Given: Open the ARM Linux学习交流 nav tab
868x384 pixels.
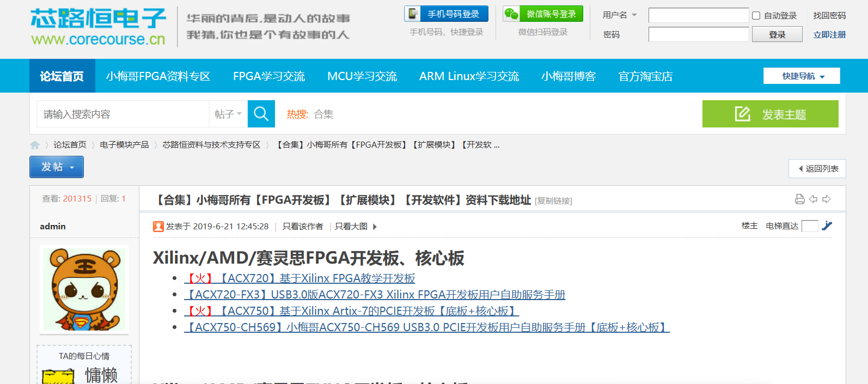Looking at the screenshot, I should (x=469, y=76).
